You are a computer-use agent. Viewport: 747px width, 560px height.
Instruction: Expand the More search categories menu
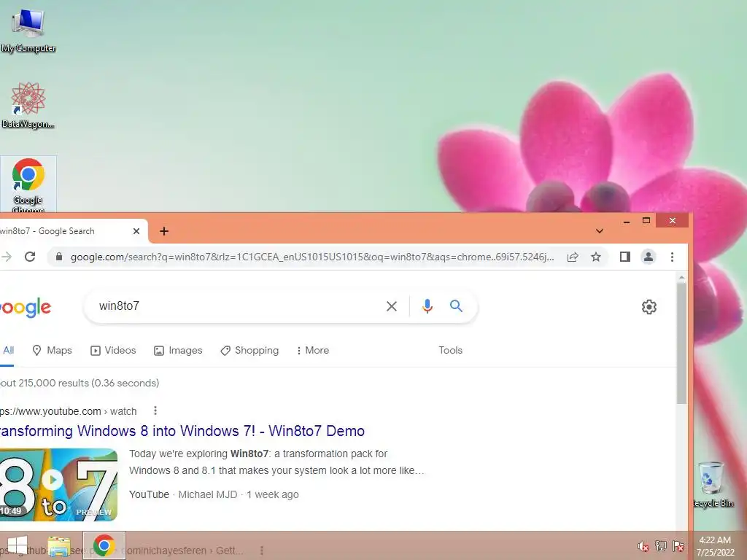(x=312, y=351)
